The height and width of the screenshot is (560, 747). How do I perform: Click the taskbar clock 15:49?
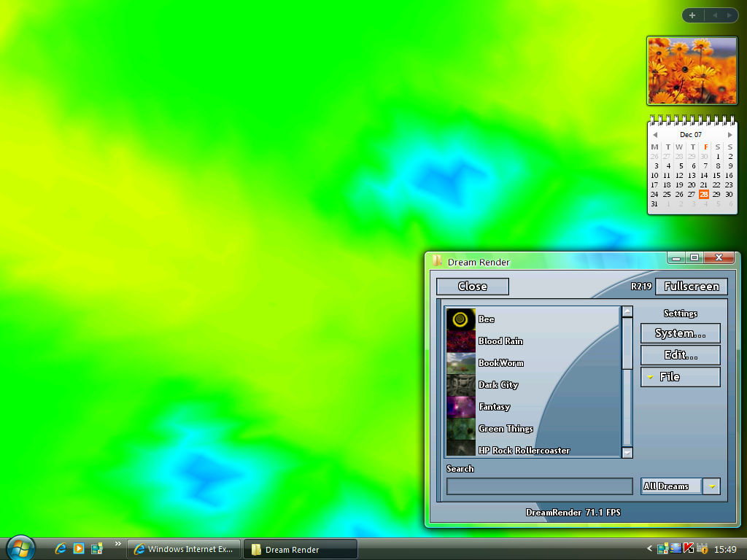pyautogui.click(x=725, y=550)
